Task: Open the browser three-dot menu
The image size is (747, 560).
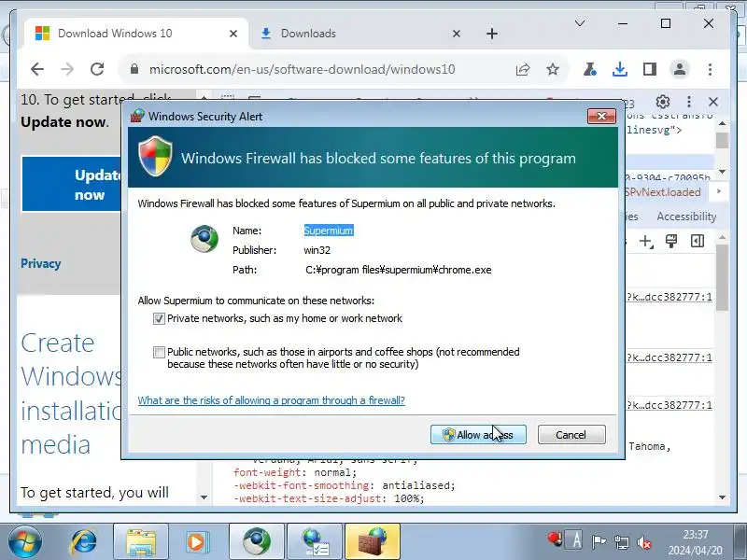Action: 710,69
